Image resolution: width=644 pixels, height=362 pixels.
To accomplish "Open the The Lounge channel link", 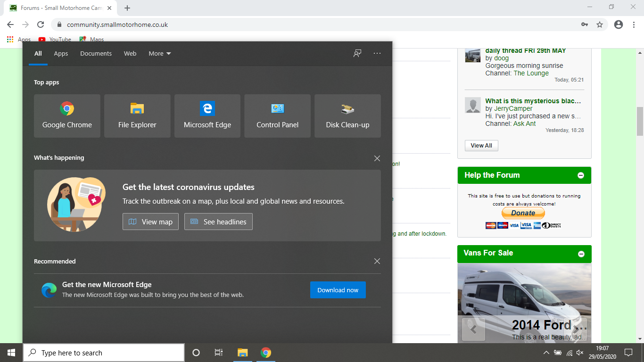I will [x=531, y=73].
